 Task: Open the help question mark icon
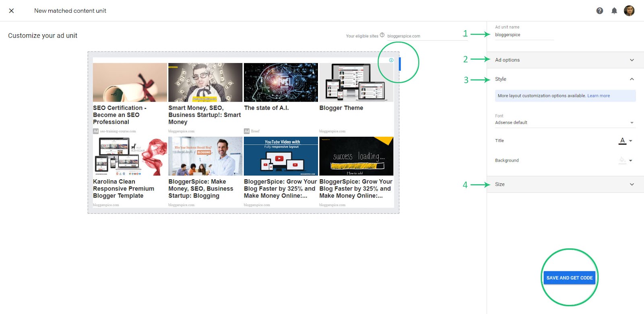(600, 11)
